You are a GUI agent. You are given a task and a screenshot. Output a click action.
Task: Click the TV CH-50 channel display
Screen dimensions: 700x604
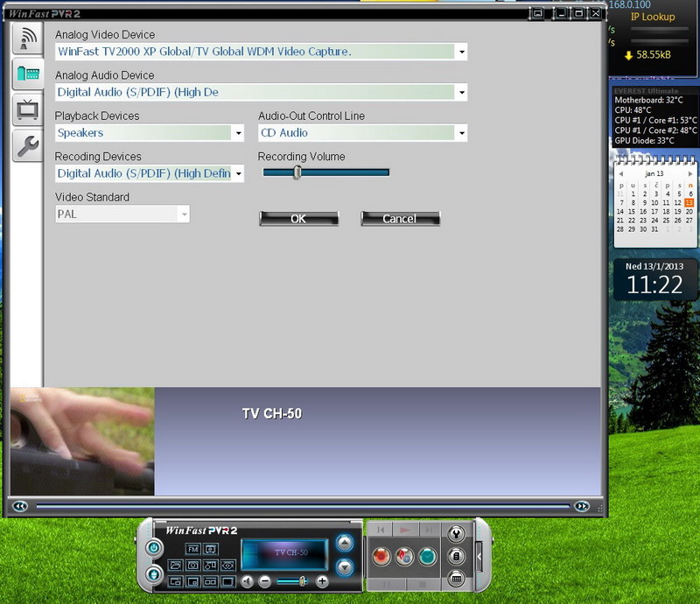click(x=284, y=554)
